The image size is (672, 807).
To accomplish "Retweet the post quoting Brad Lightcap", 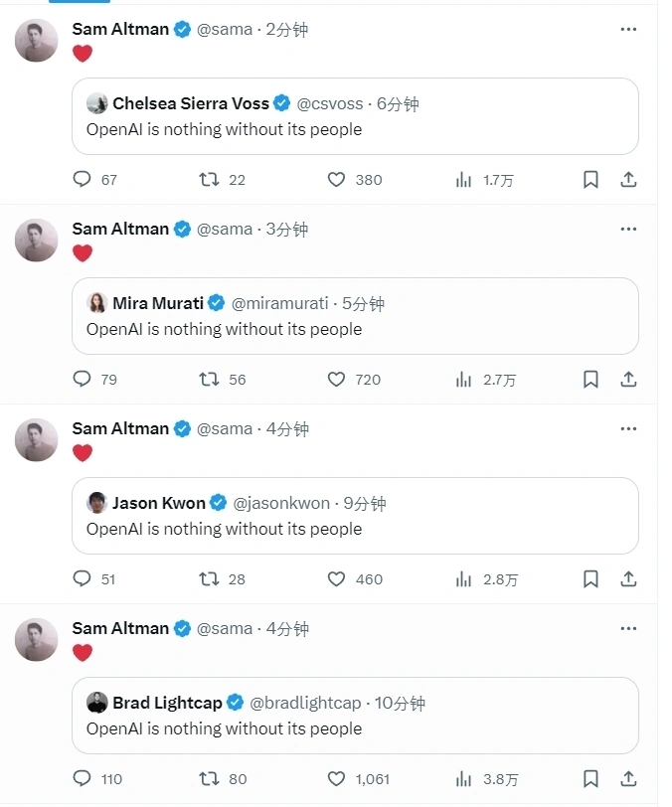I will tap(210, 779).
